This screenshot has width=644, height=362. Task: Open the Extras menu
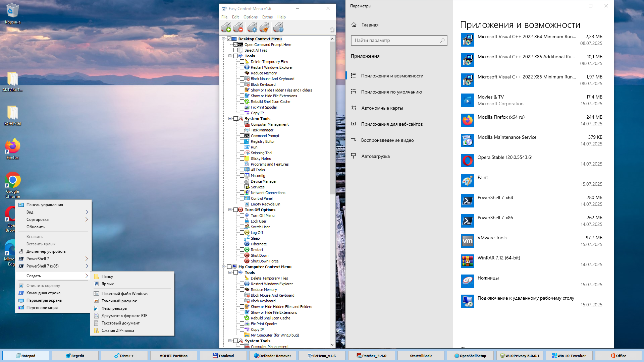(267, 17)
